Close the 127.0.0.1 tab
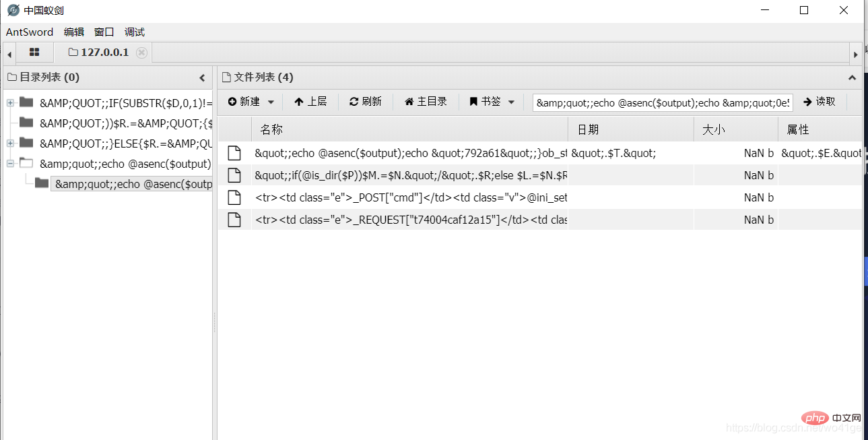Screen dimensions: 868x440 [141, 53]
